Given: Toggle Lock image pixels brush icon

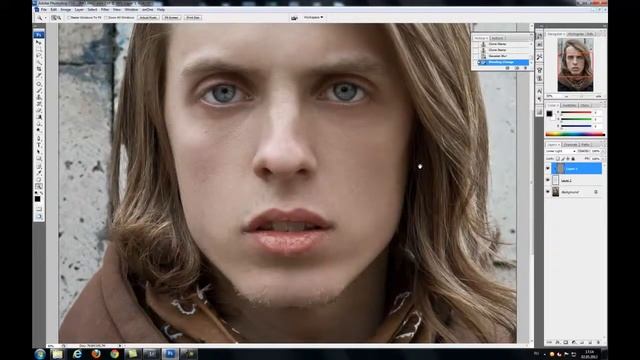Looking at the screenshot, I should tap(563, 159).
